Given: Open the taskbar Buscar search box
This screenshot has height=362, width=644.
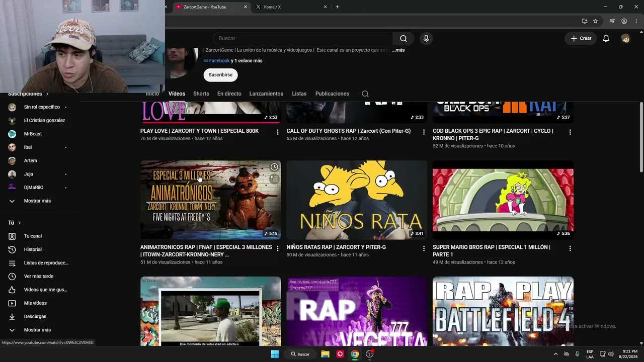Looking at the screenshot, I should tap(300, 354).
